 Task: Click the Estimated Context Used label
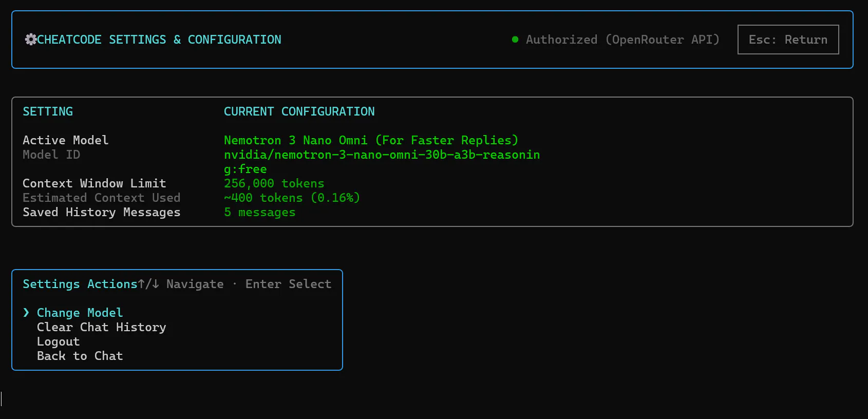[x=101, y=198]
